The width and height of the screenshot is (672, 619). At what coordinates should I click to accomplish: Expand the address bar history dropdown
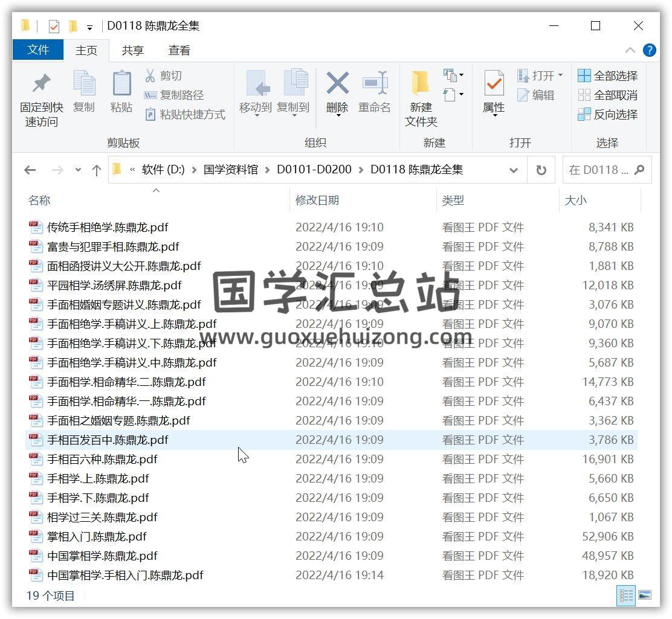click(514, 170)
